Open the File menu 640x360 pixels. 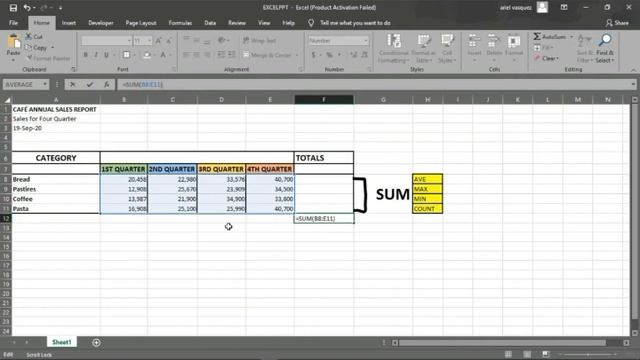coord(13,23)
